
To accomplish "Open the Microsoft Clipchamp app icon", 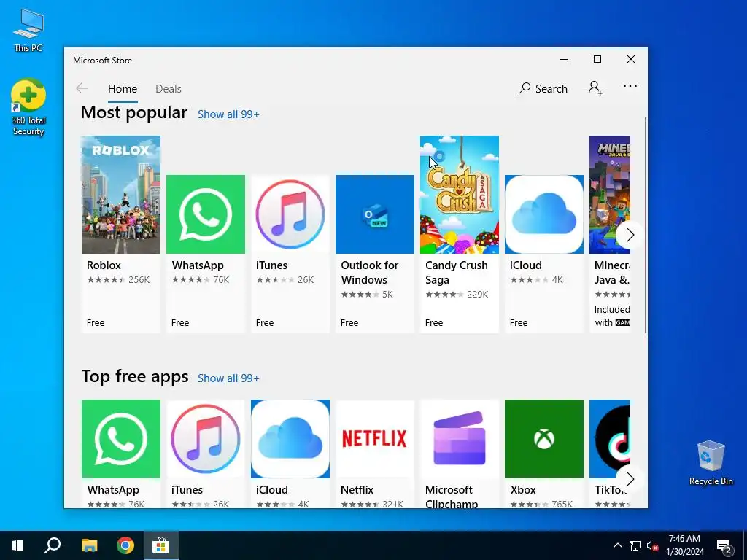I will [x=460, y=438].
